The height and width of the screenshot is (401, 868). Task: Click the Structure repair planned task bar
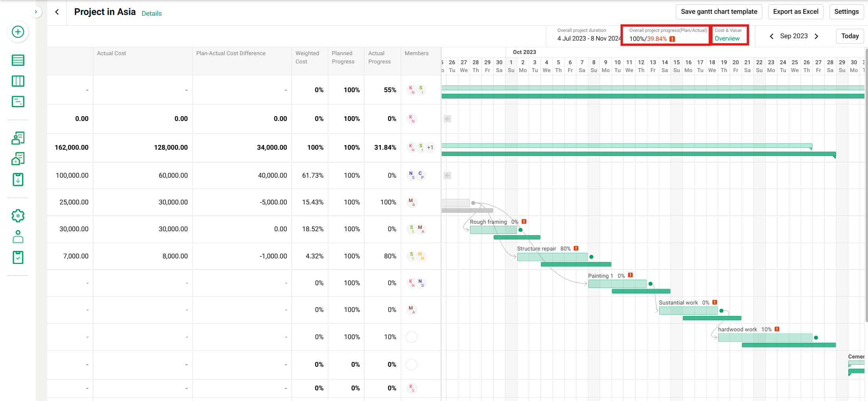point(552,257)
